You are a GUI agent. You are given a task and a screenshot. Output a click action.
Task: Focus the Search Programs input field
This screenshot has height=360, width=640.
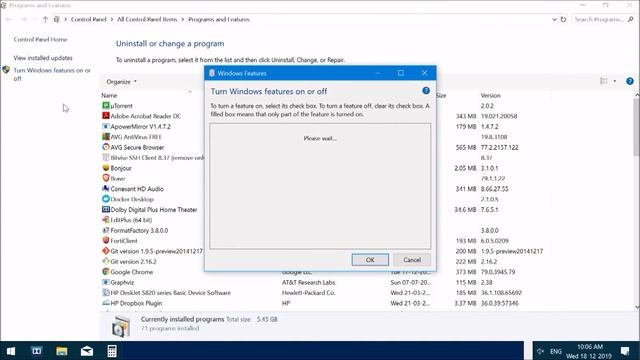tap(599, 19)
